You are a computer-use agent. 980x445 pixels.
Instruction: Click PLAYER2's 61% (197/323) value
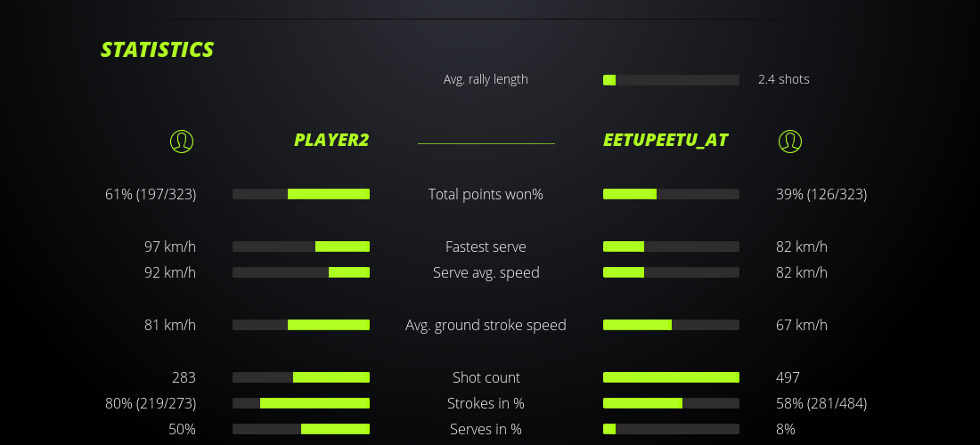click(x=151, y=194)
